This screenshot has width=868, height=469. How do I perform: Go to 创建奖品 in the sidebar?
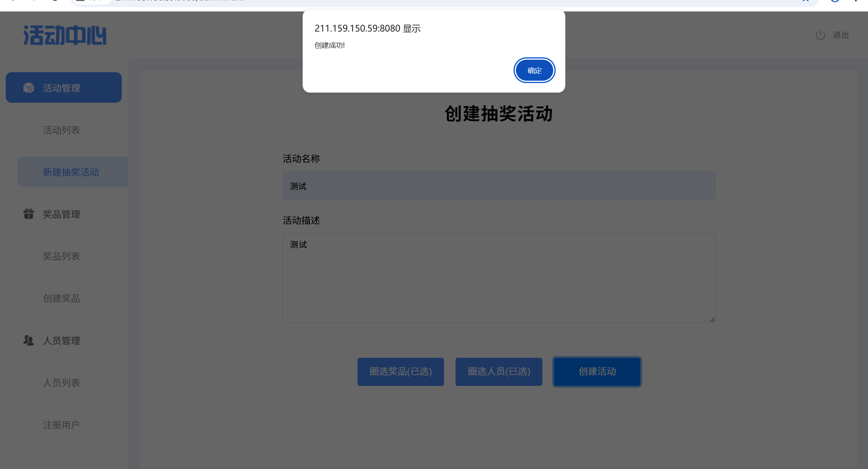click(x=61, y=298)
